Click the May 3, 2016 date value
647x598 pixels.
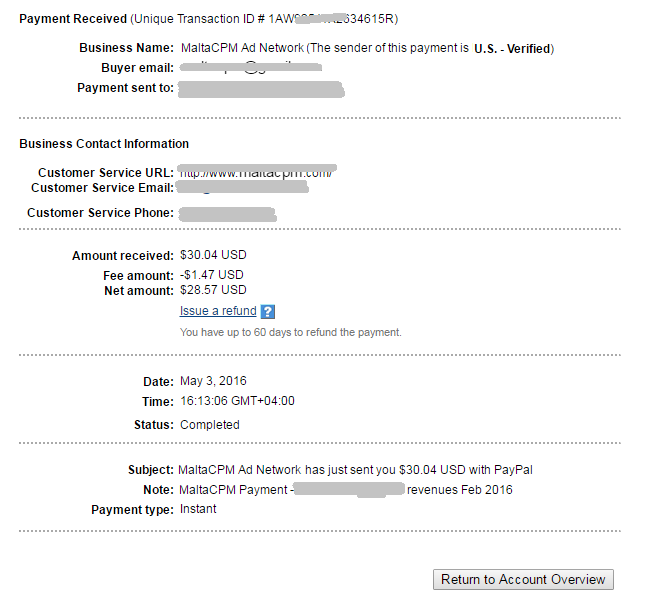pos(213,381)
